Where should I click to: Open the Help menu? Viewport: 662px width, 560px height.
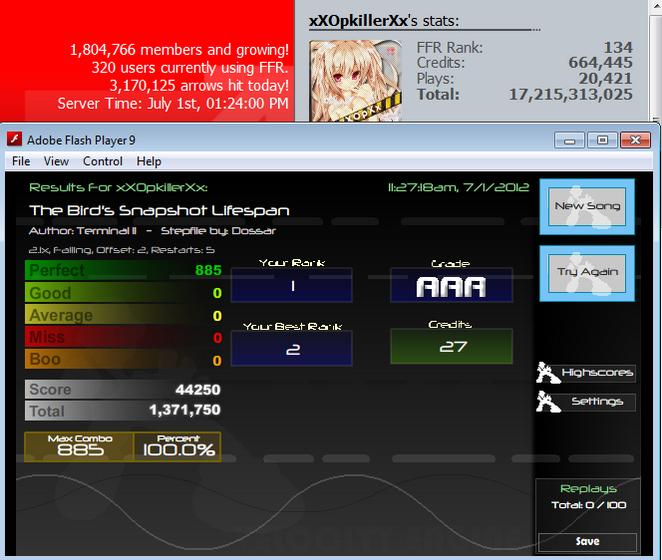[149, 161]
